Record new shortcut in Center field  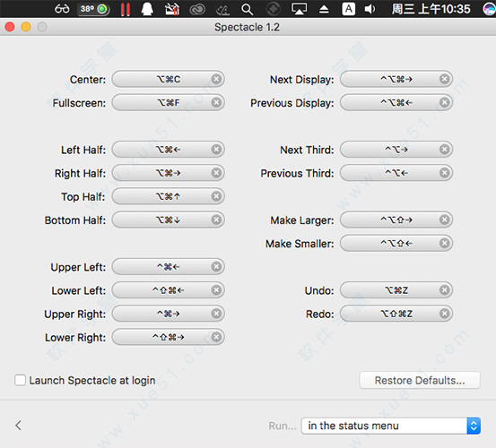coord(169,79)
